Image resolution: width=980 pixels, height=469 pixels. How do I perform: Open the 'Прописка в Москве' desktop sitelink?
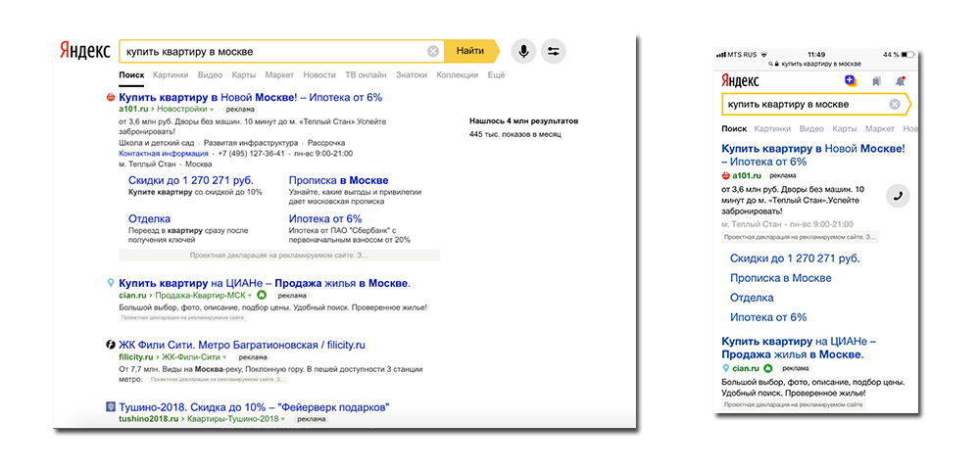point(339,180)
